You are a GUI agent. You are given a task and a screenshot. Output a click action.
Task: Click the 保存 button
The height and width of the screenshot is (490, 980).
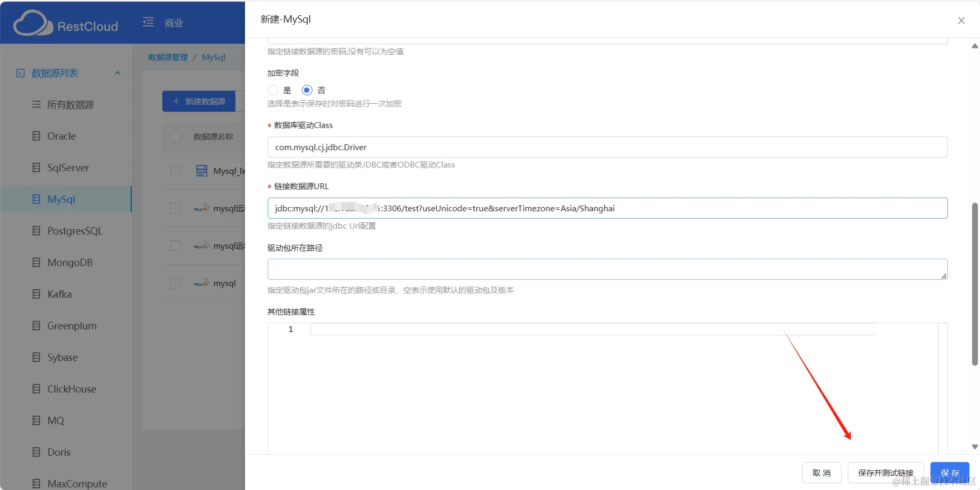pyautogui.click(x=949, y=473)
